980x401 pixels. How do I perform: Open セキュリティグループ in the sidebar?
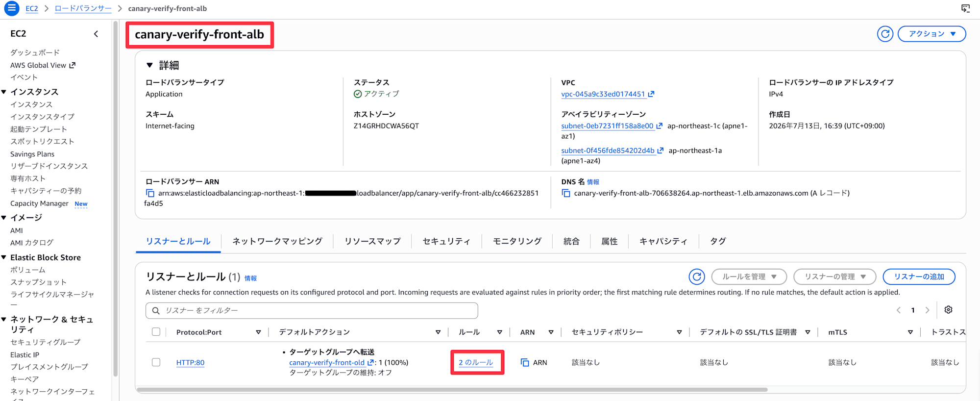pos(45,342)
